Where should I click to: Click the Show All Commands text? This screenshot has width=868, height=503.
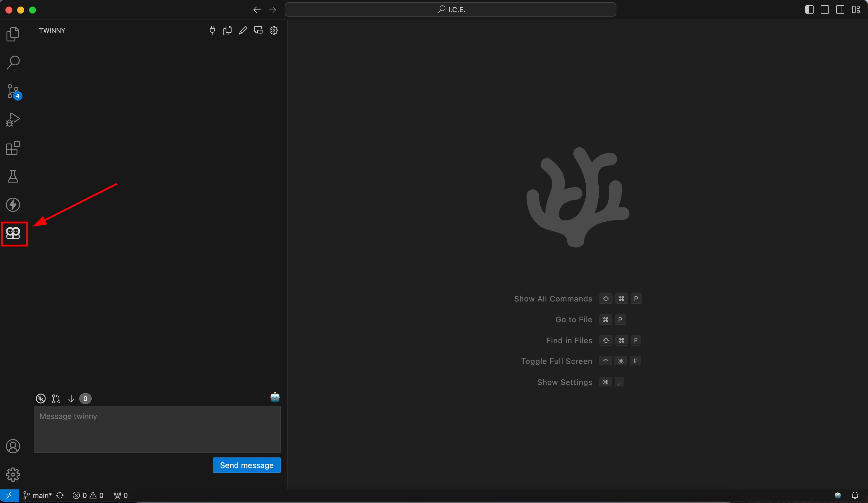(x=553, y=299)
